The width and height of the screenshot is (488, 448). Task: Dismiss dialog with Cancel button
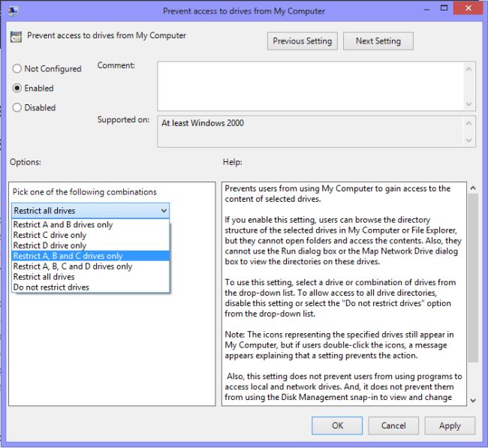click(x=393, y=425)
